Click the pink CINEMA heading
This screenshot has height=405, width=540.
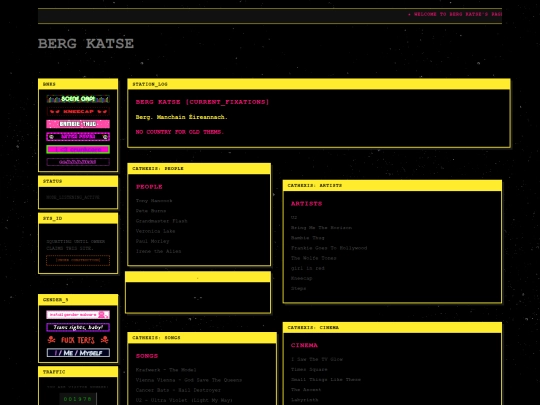coord(304,345)
